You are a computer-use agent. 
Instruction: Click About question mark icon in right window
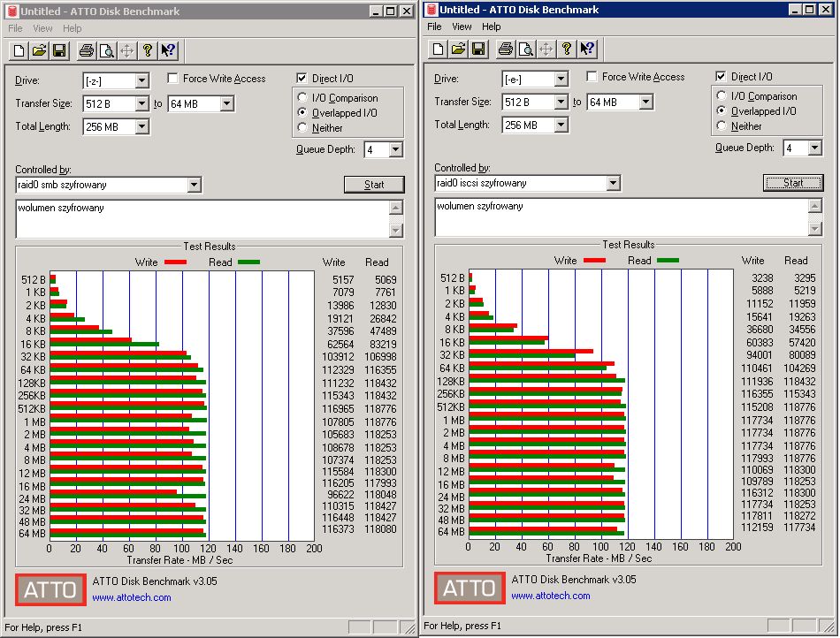pos(566,49)
